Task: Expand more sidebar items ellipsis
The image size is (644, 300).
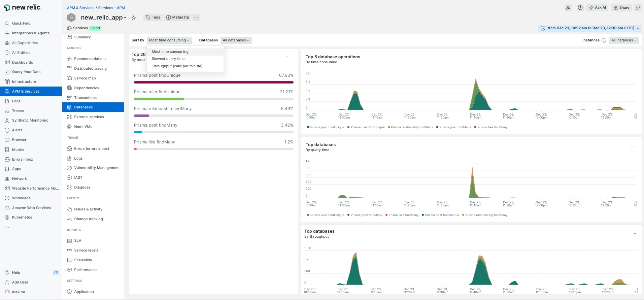Action: pyautogui.click(x=7, y=227)
